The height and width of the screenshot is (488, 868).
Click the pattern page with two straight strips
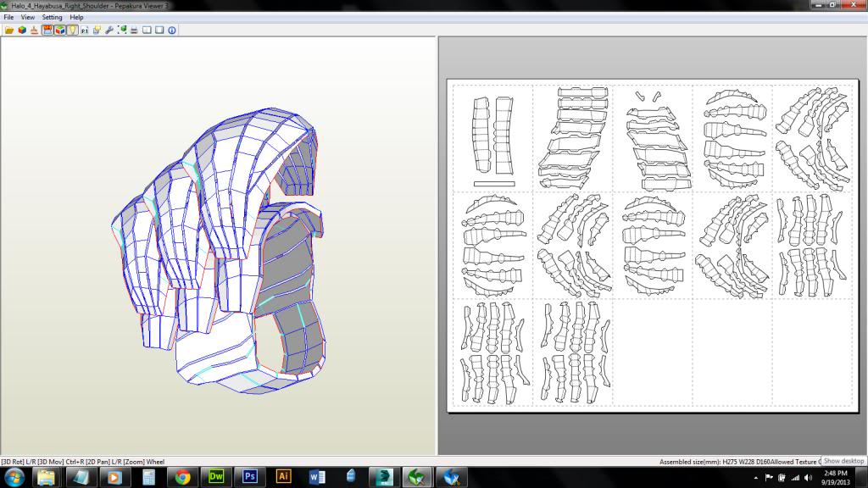493,138
